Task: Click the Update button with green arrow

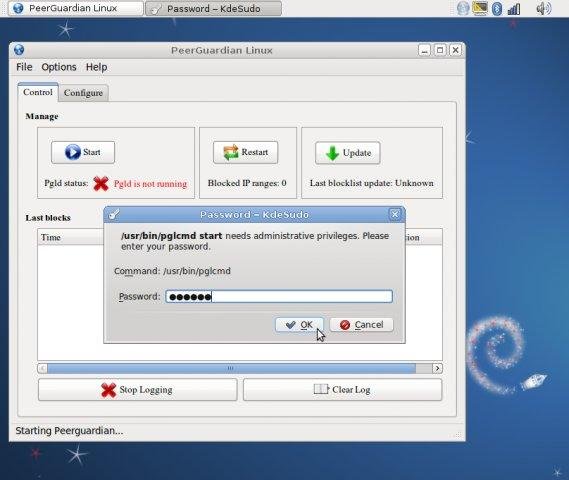Action: click(348, 153)
